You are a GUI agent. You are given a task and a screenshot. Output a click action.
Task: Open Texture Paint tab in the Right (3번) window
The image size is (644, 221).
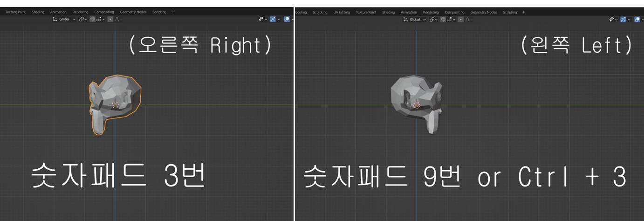click(15, 12)
